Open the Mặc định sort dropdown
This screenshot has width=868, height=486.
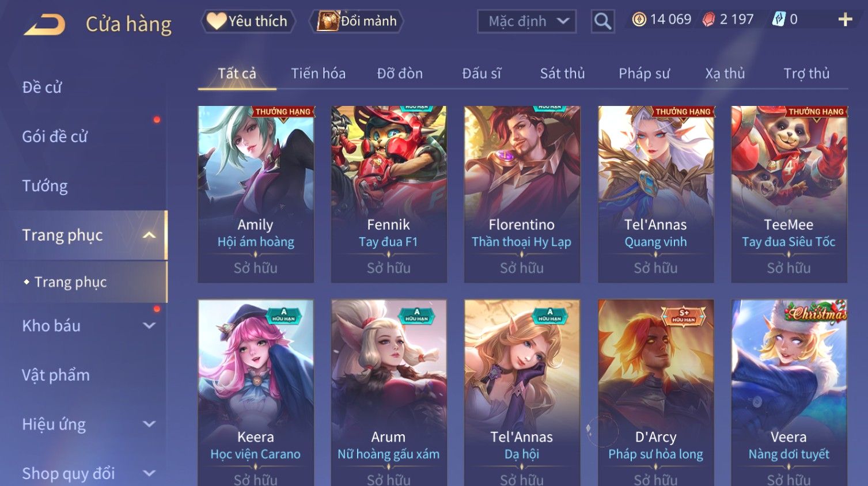(x=526, y=21)
